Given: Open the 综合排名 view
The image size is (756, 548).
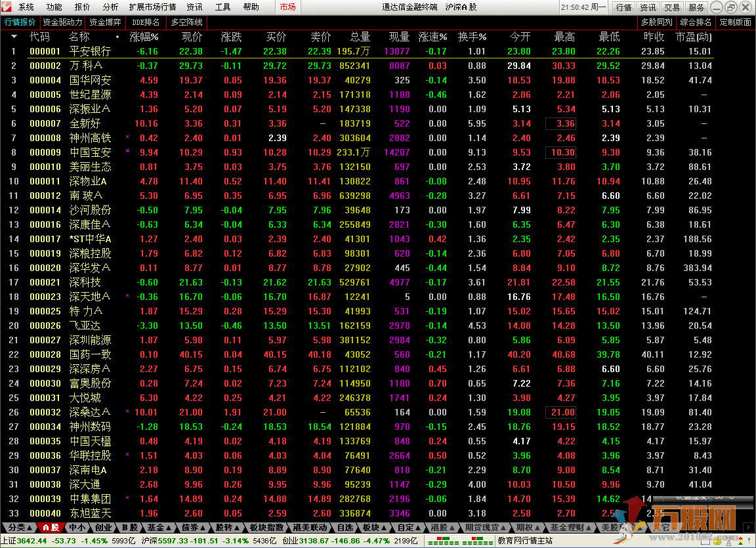Looking at the screenshot, I should pos(696,22).
